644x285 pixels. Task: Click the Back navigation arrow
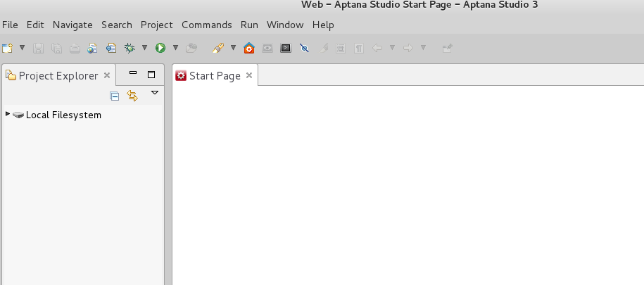[x=377, y=48]
